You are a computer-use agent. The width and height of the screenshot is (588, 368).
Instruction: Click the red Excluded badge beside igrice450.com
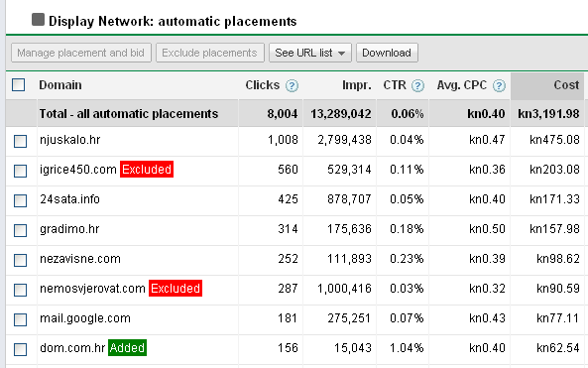coord(147,170)
